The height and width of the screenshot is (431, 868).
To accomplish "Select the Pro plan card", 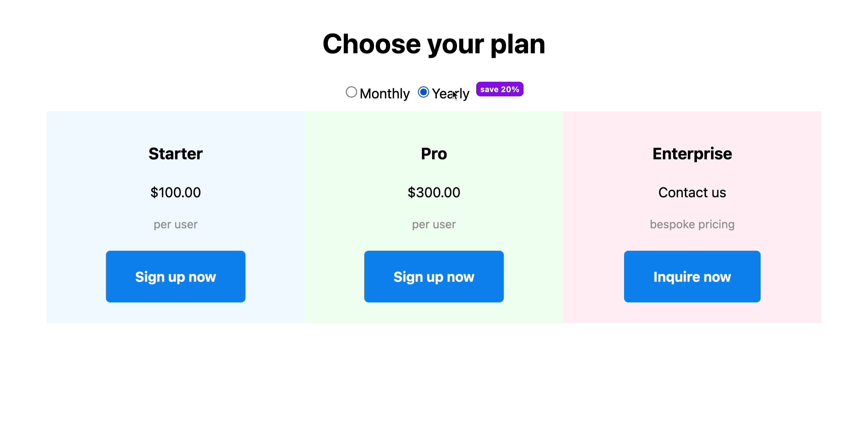I will tap(434, 216).
